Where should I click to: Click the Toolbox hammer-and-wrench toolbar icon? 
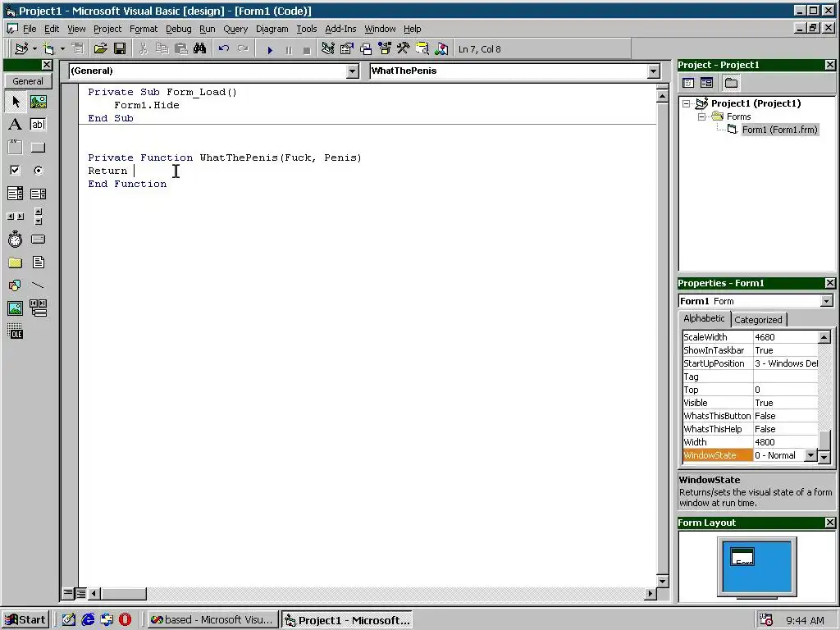(x=404, y=49)
